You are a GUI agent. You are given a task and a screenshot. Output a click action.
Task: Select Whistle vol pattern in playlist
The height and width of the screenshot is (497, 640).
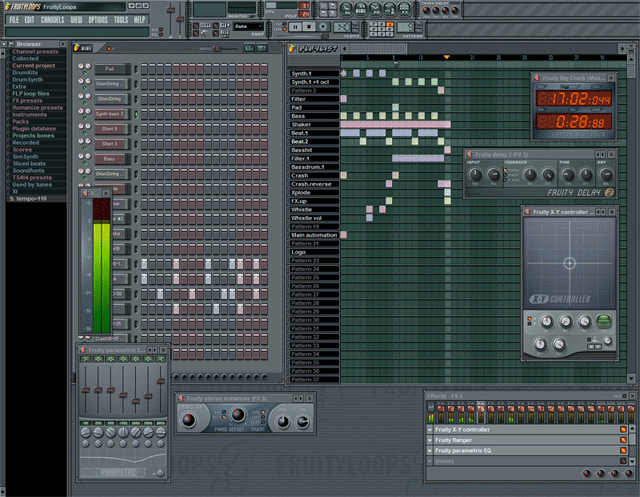pyautogui.click(x=313, y=218)
